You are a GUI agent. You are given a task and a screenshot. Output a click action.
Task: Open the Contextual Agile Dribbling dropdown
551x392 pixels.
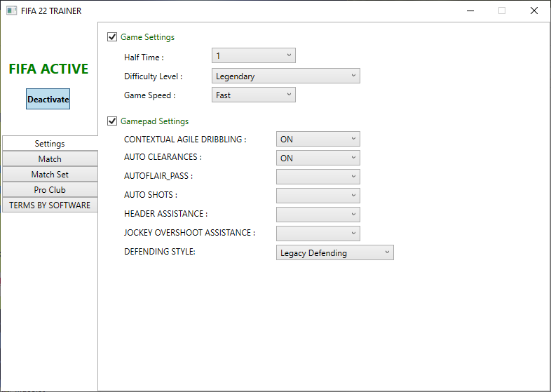318,140
